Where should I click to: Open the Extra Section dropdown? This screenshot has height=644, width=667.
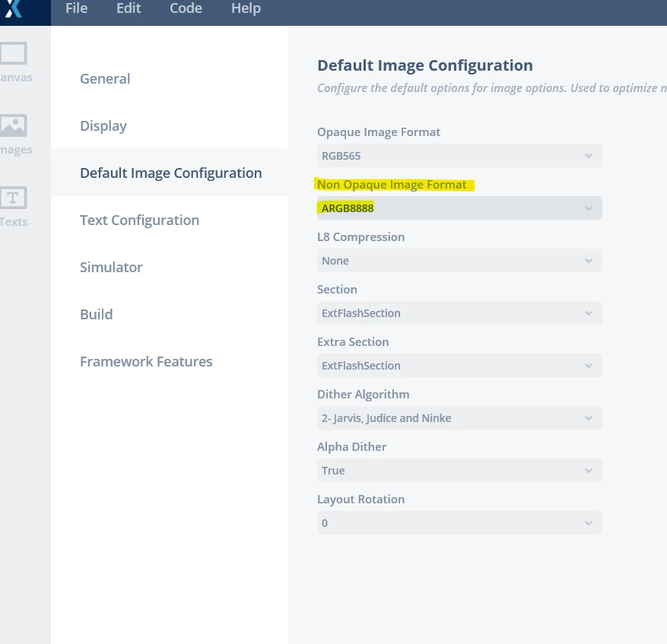pyautogui.click(x=459, y=366)
